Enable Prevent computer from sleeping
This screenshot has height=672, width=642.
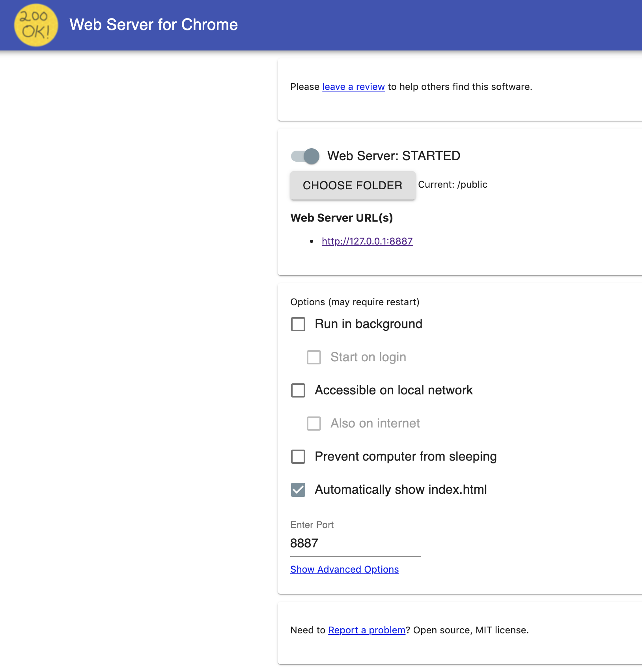[x=298, y=457]
